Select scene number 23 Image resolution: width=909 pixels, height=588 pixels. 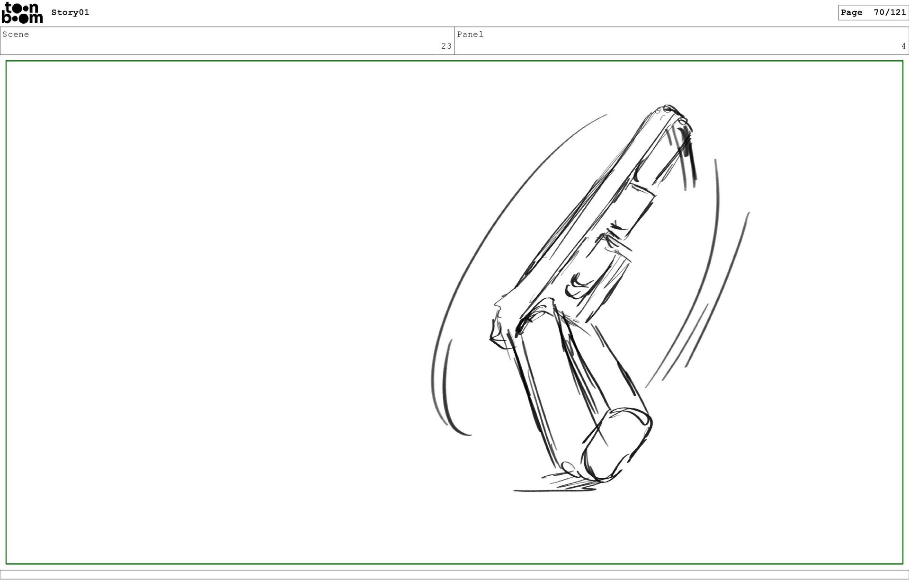[x=446, y=46]
